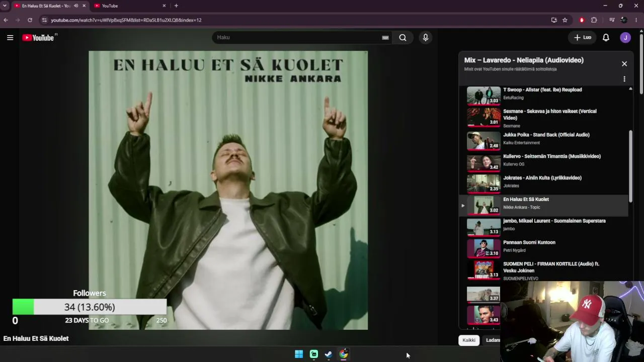View site information icon in address bar
The width and height of the screenshot is (644, 362).
click(x=44, y=20)
